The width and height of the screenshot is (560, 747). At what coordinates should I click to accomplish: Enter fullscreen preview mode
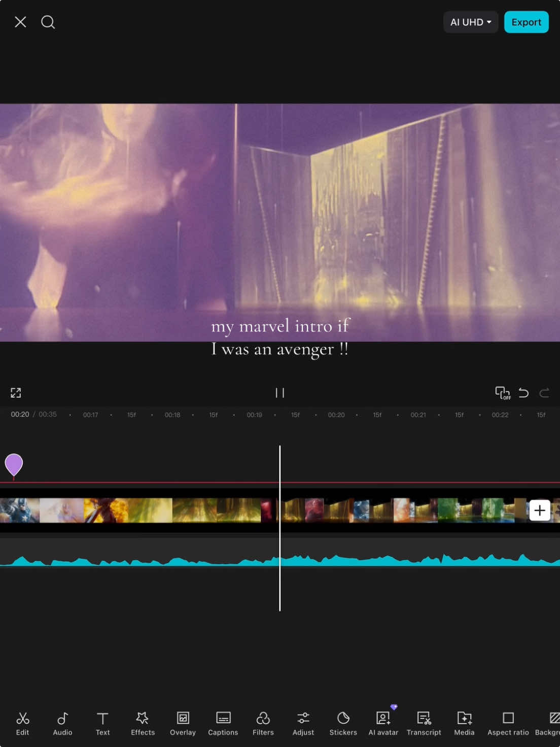point(16,393)
